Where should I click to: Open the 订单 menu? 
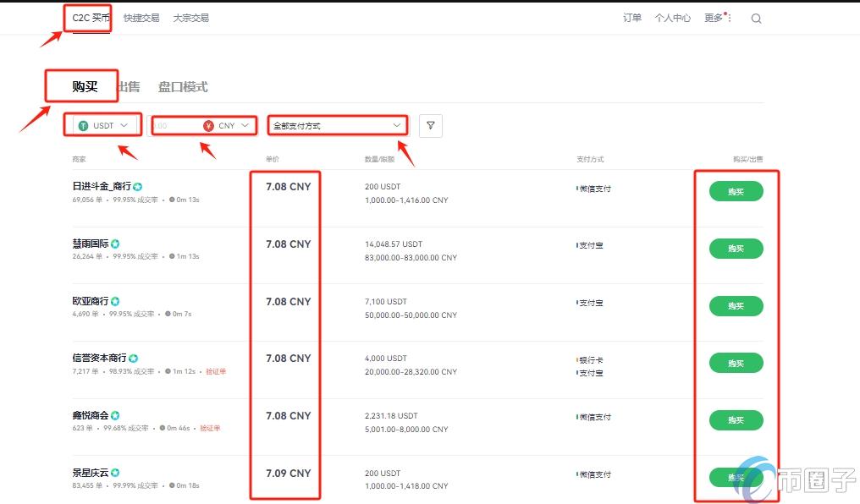pos(631,17)
